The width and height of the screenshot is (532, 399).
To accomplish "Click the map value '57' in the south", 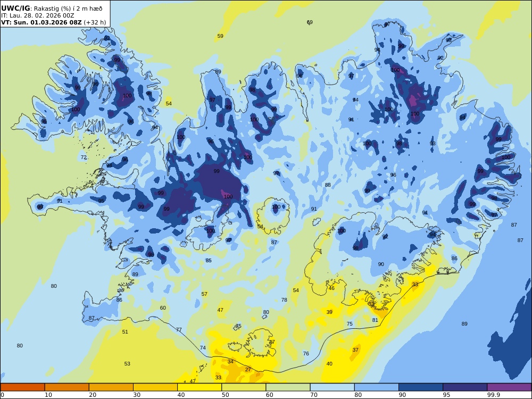I will 204,294.
